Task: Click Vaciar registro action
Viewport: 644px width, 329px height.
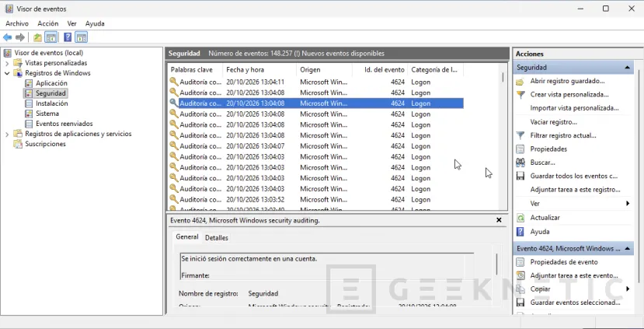Action: pos(553,122)
